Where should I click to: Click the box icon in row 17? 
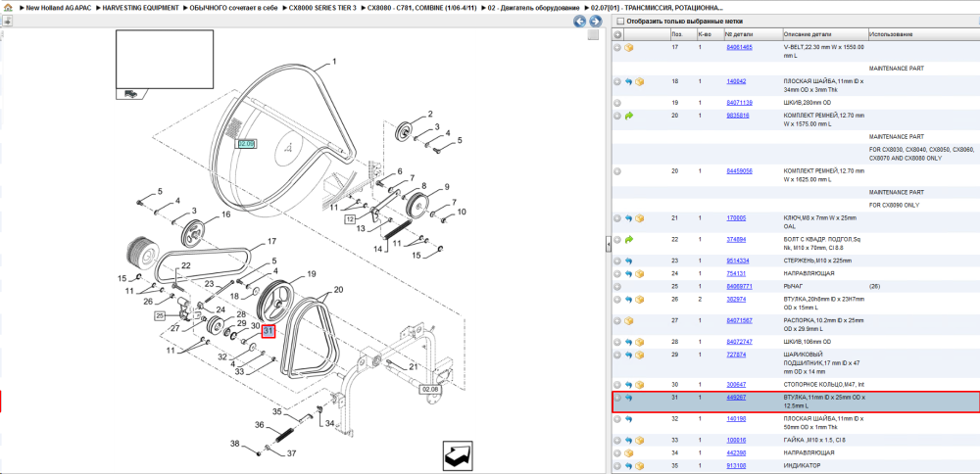[x=629, y=47]
